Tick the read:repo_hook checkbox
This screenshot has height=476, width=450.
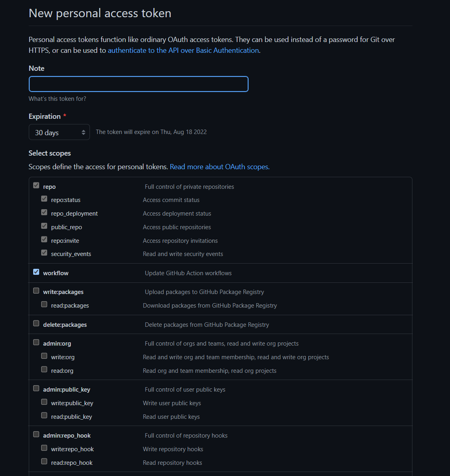click(44, 462)
